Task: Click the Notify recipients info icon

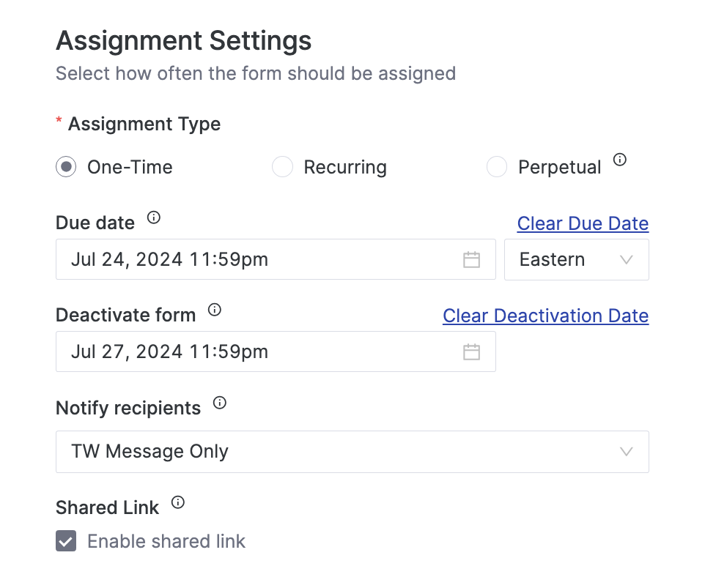Action: pos(220,402)
